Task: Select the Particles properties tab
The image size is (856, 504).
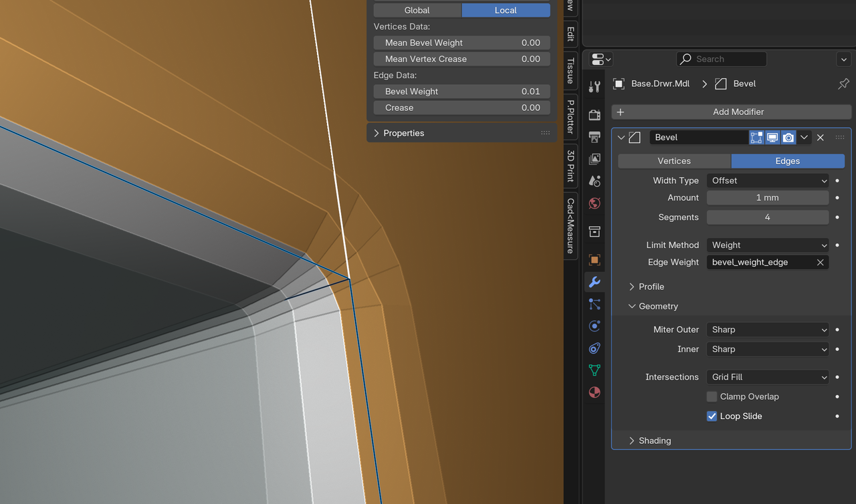Action: pyautogui.click(x=594, y=304)
